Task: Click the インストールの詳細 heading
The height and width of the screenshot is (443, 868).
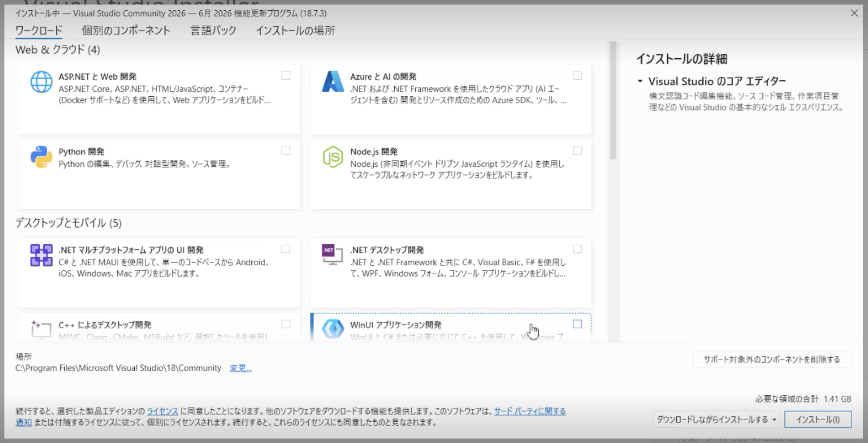Action: (682, 59)
